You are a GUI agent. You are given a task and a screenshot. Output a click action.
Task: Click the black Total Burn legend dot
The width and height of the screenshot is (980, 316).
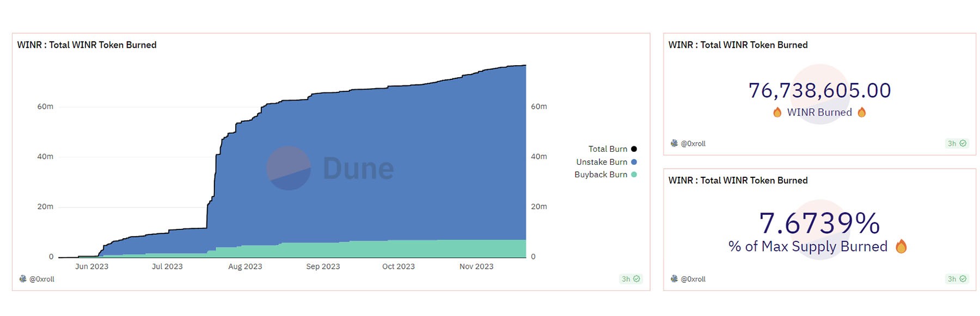(x=634, y=149)
